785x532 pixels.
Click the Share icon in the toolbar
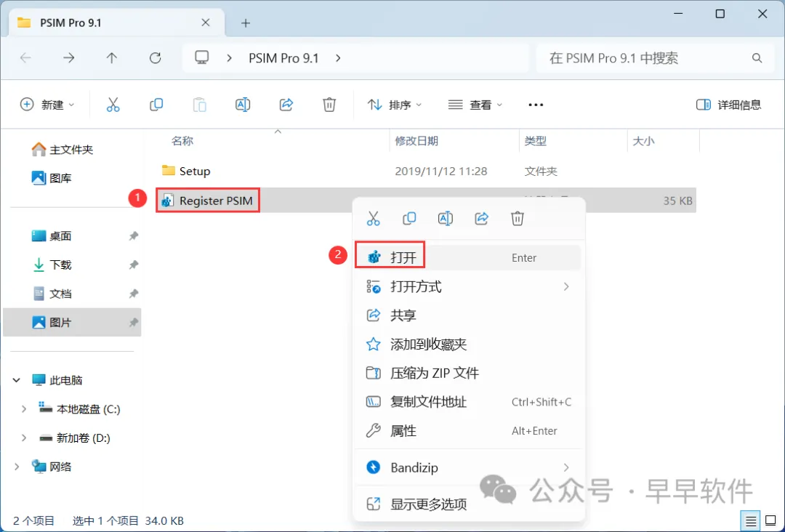point(286,105)
